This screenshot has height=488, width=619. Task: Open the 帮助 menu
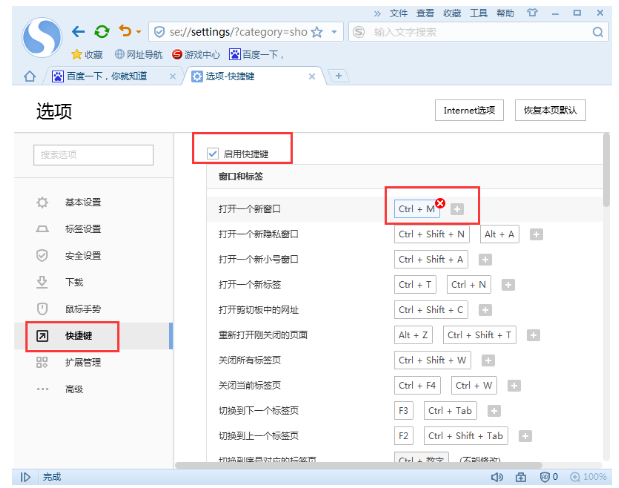(x=505, y=13)
